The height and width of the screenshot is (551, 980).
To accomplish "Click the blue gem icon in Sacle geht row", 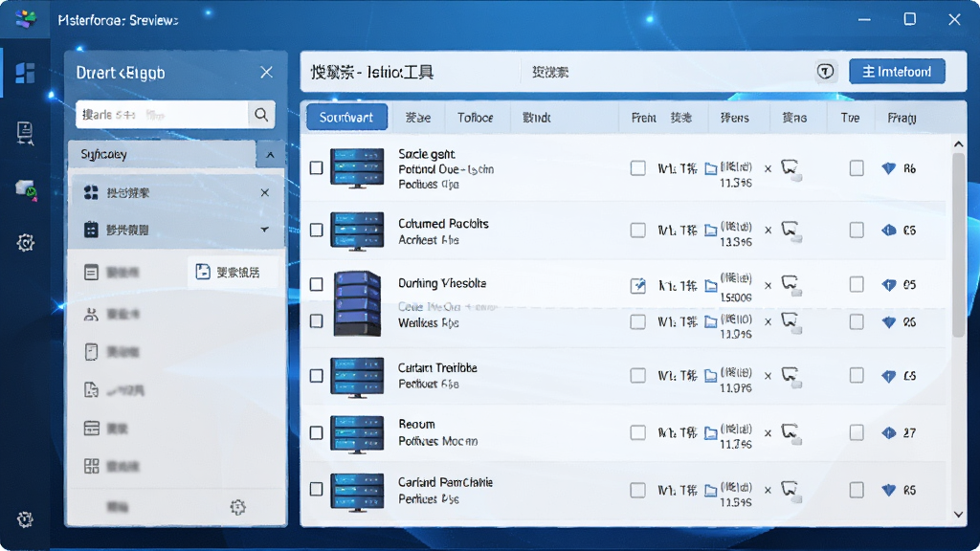I will tap(889, 168).
